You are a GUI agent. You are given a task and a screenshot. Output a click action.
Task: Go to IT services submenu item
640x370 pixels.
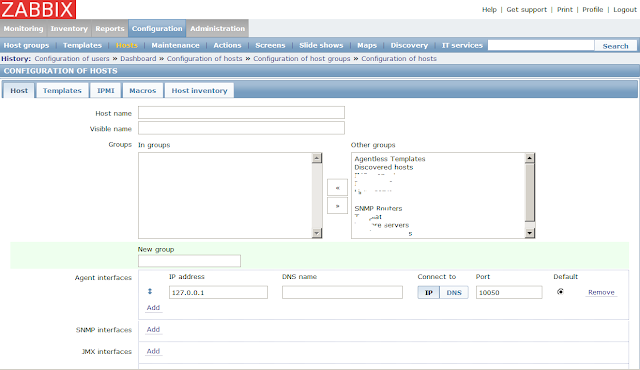pyautogui.click(x=462, y=45)
